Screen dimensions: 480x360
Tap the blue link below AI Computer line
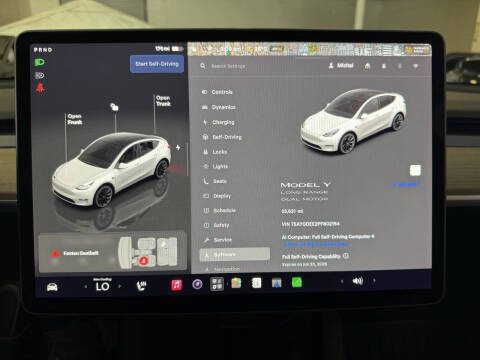(x=315, y=244)
